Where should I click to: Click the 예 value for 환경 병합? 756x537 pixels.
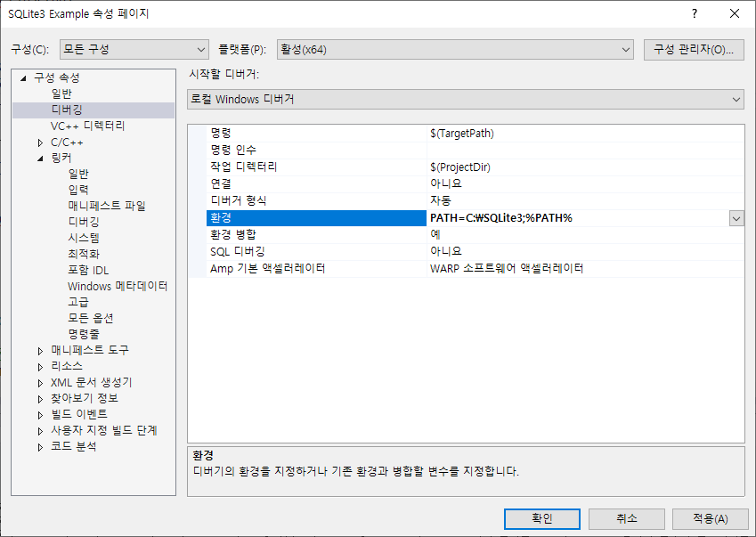coord(585,235)
